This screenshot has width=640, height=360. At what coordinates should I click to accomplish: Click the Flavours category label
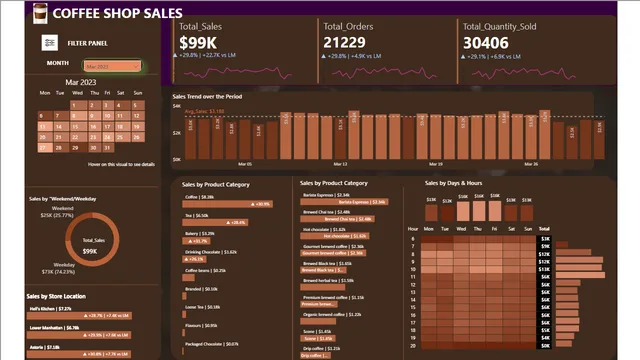pos(201,325)
